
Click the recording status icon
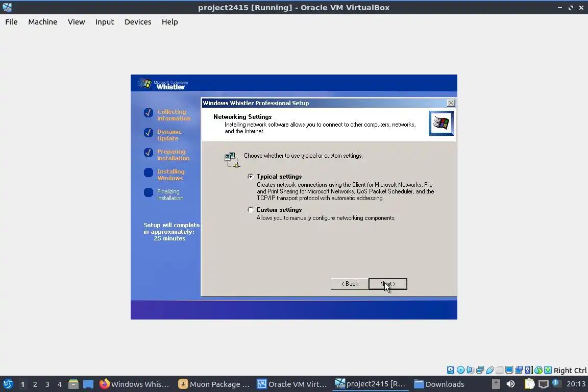[x=519, y=370]
